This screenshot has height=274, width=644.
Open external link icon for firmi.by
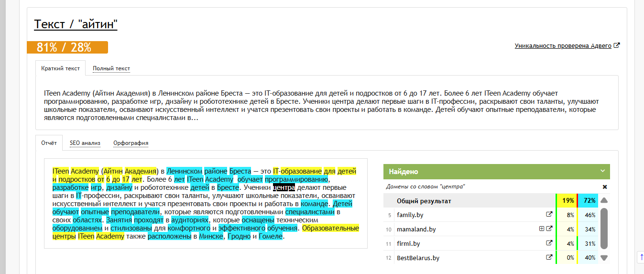549,243
